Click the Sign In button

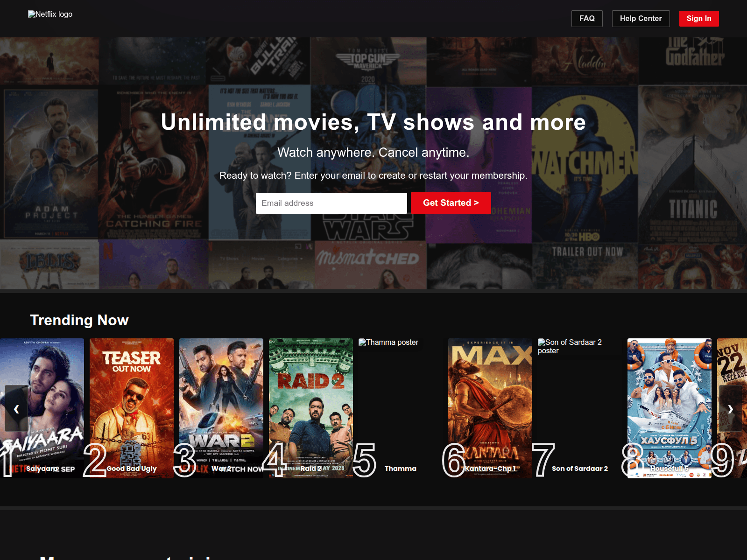tap(699, 19)
